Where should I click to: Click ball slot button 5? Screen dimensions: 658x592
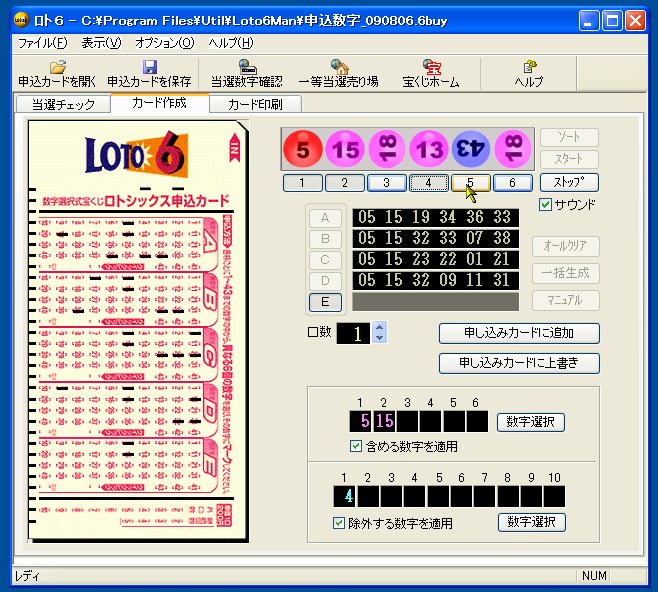pos(470,183)
